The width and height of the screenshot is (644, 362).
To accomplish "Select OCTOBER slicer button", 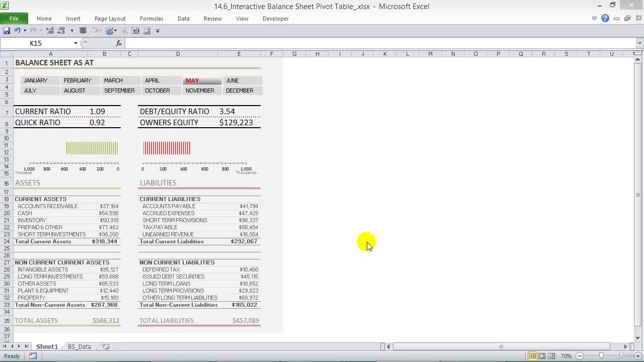I will tap(162, 90).
